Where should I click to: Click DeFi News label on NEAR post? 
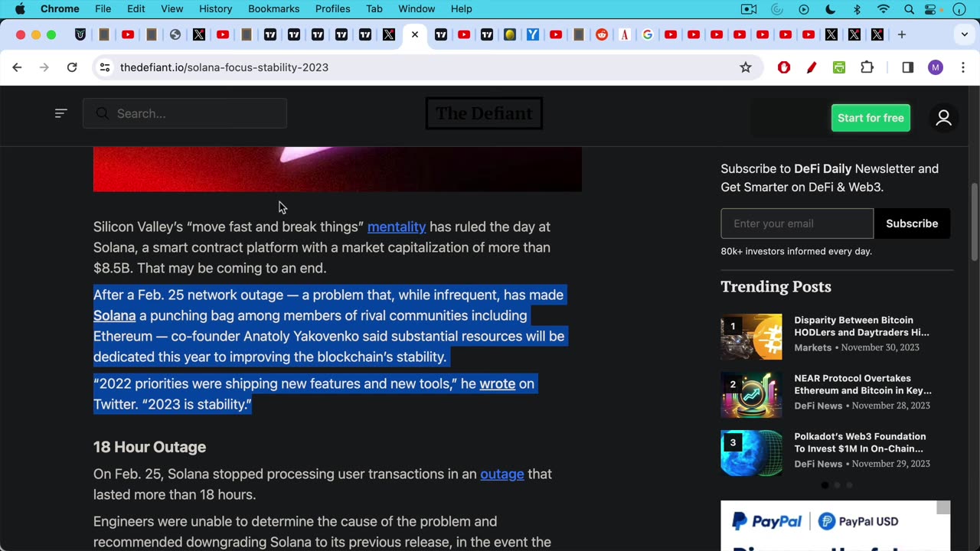[x=818, y=406]
